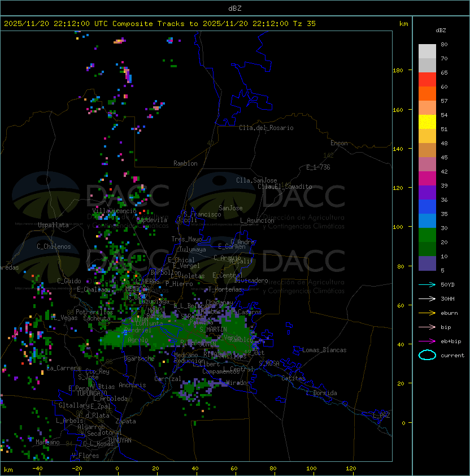470x476 pixels.
Task: Click the 'Clla.SanJose' place label
Action: (x=256, y=180)
